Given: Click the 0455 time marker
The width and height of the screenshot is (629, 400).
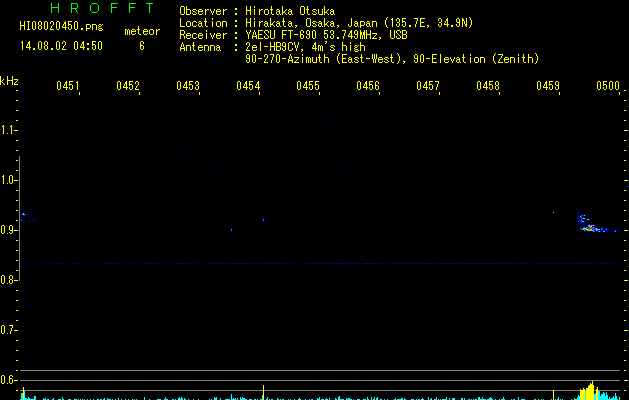Looking at the screenshot, I should click(x=308, y=86).
